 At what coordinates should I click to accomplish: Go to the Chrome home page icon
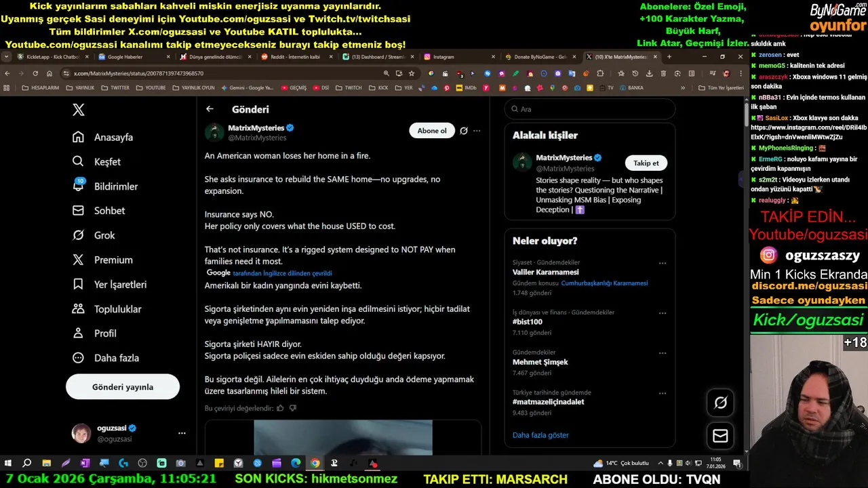tap(50, 73)
